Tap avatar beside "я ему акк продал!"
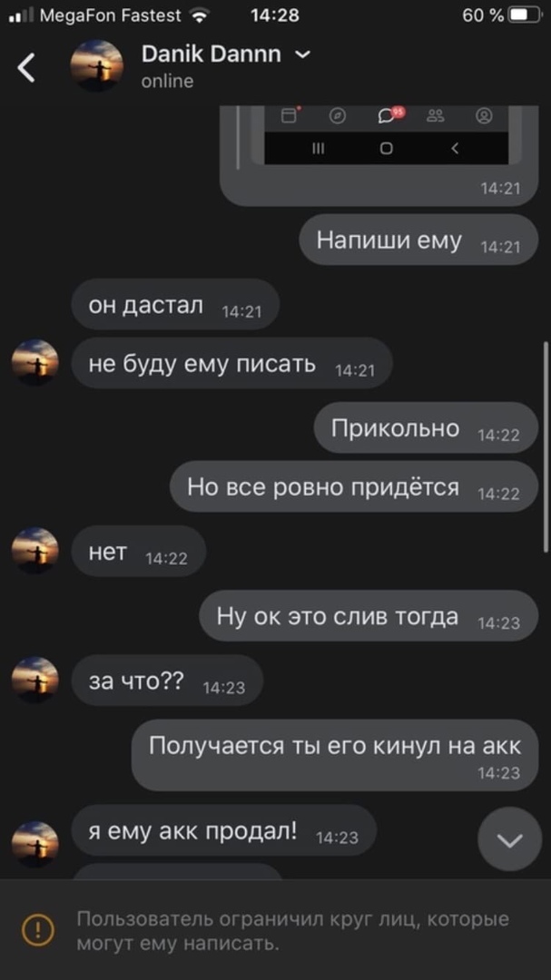This screenshot has width=551, height=980. pyautogui.click(x=35, y=845)
